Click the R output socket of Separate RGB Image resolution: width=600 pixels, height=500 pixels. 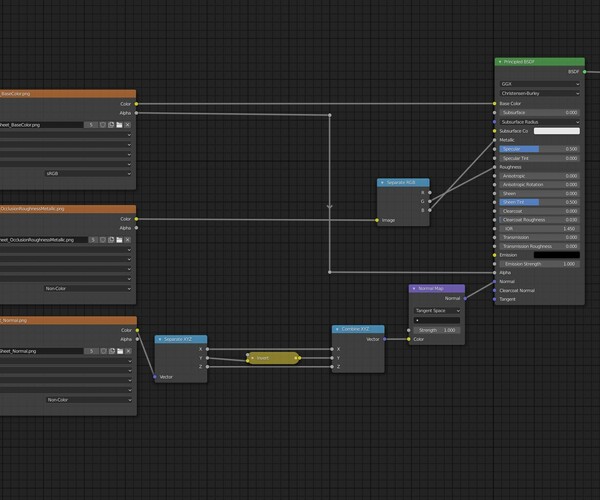430,192
